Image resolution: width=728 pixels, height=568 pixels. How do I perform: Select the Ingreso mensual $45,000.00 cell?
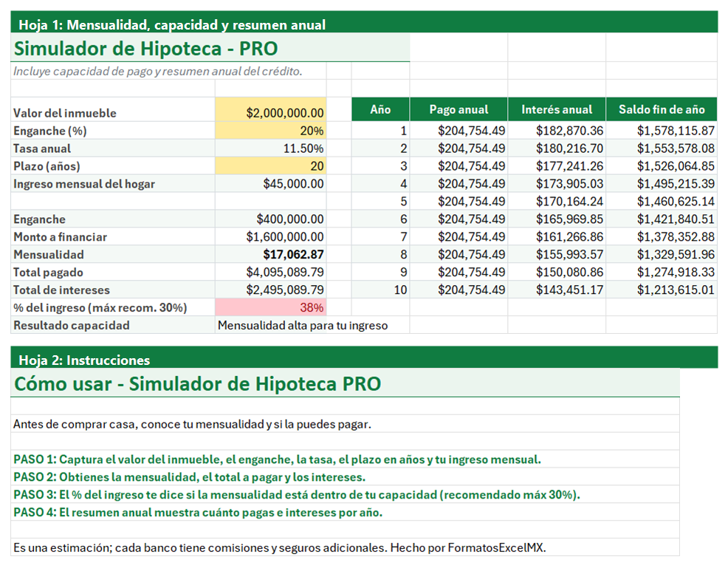click(271, 184)
